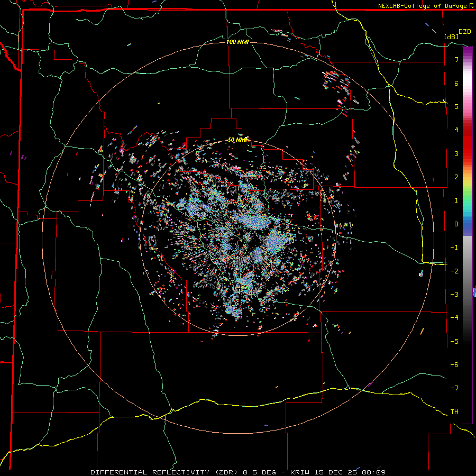This screenshot has height=476, width=476.
Task: Click the scale value 6
Action: 456,83
